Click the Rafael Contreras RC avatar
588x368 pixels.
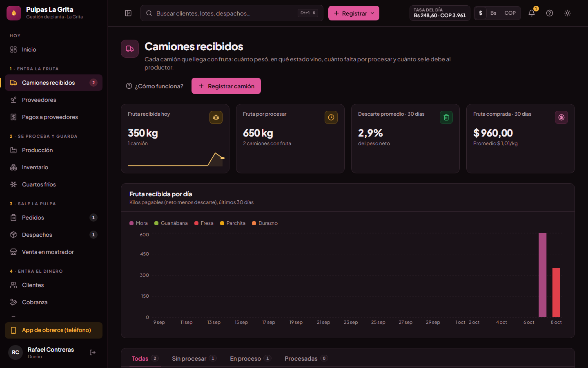[16, 352]
